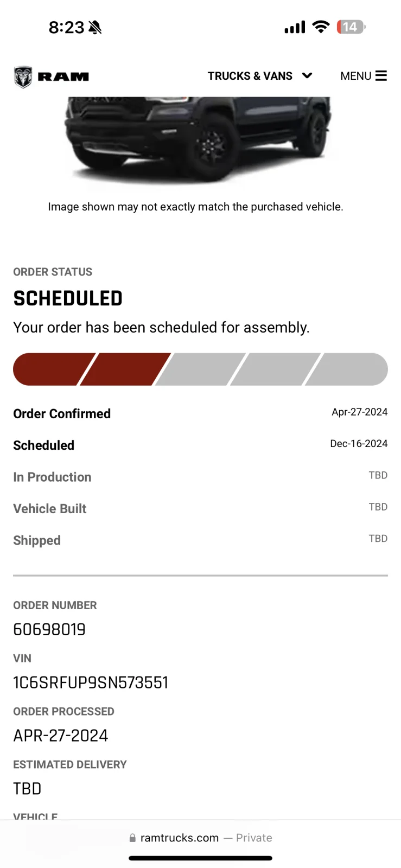
Task: Tap the Order Confirmed status row
Action: click(200, 413)
